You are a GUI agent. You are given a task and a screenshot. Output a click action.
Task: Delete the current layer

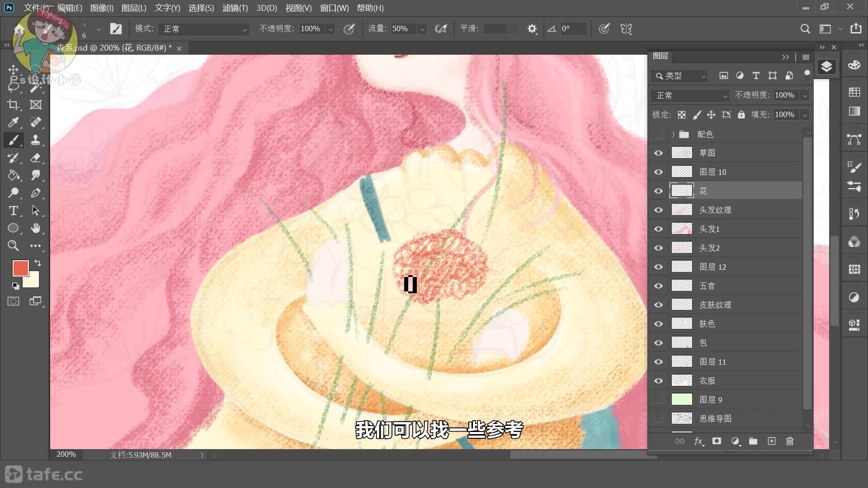pyautogui.click(x=790, y=441)
